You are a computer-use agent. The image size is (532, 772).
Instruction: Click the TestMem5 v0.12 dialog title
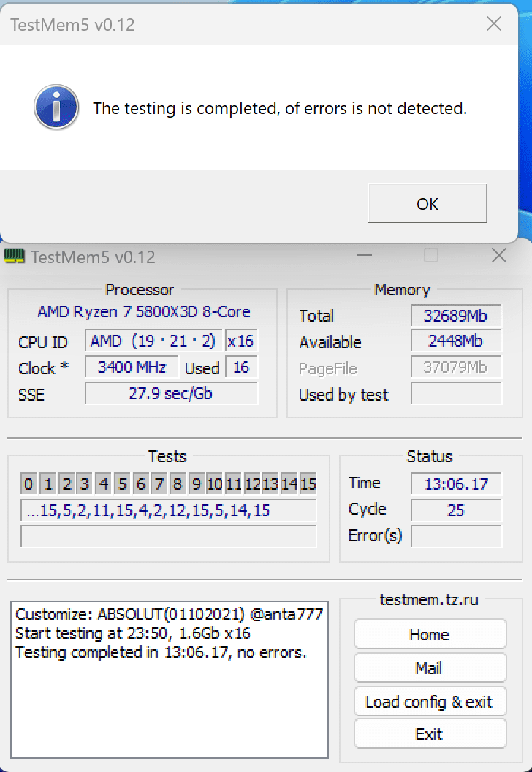73,25
